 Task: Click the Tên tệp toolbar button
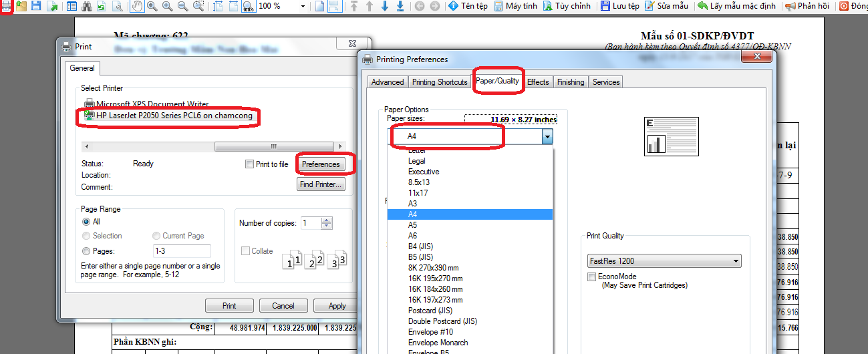click(x=468, y=6)
